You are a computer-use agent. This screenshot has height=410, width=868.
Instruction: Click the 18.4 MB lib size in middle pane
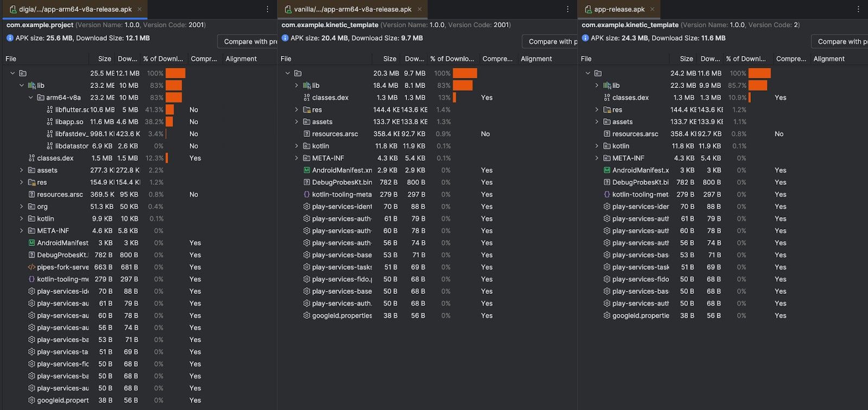(386, 85)
